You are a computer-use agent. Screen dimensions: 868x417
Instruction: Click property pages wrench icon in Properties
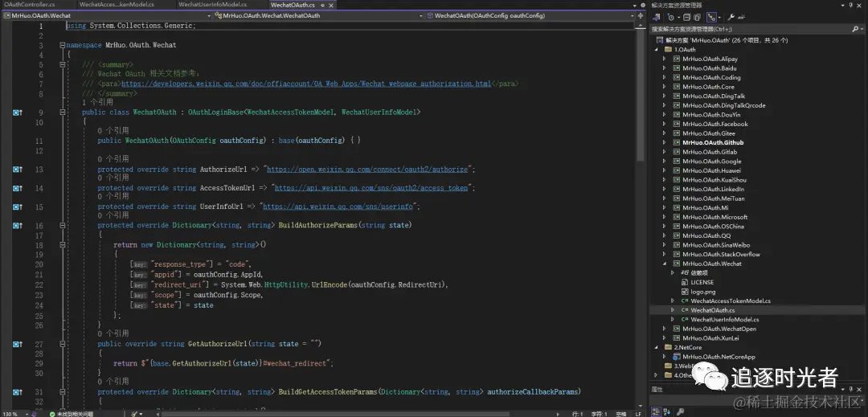tap(681, 411)
